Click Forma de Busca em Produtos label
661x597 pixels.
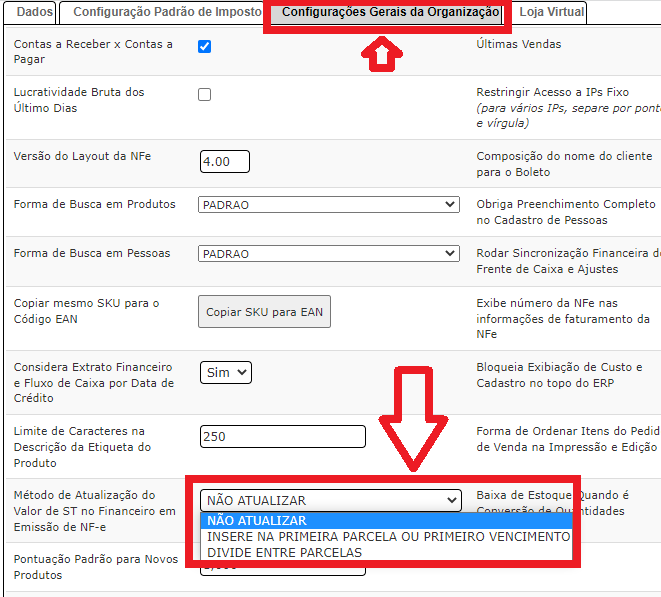pos(94,204)
